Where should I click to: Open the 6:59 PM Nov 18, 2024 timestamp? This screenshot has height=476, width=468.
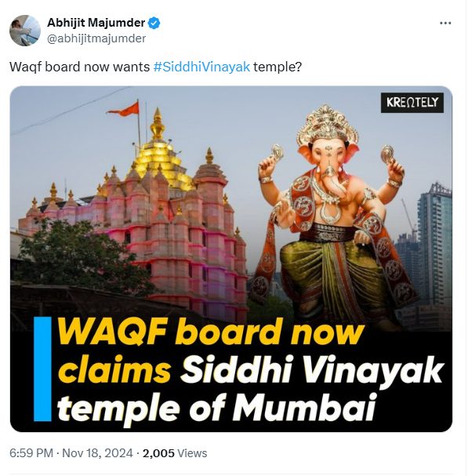tap(71, 453)
